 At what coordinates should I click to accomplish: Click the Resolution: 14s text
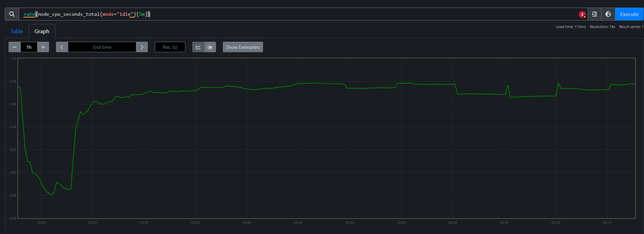click(602, 27)
